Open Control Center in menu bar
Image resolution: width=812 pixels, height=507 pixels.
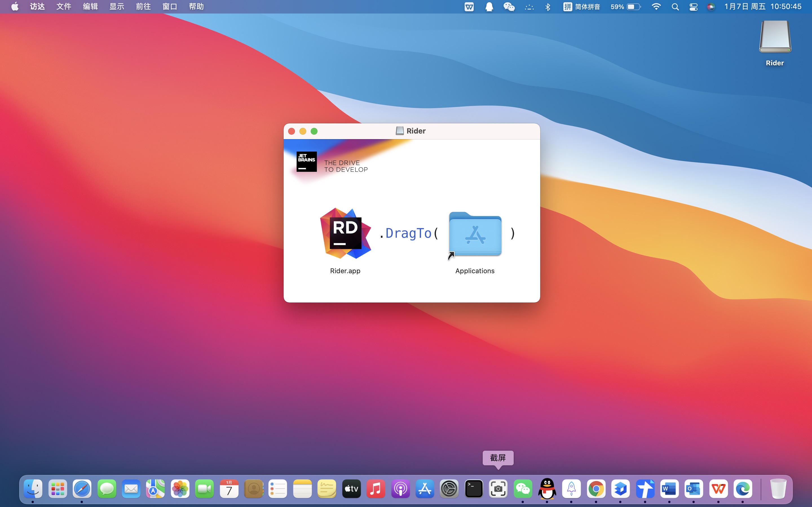point(693,7)
